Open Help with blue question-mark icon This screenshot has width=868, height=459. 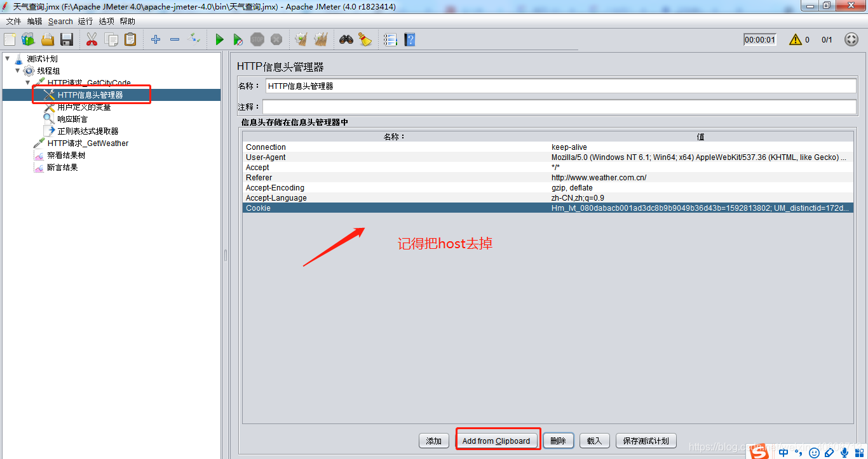(409, 39)
